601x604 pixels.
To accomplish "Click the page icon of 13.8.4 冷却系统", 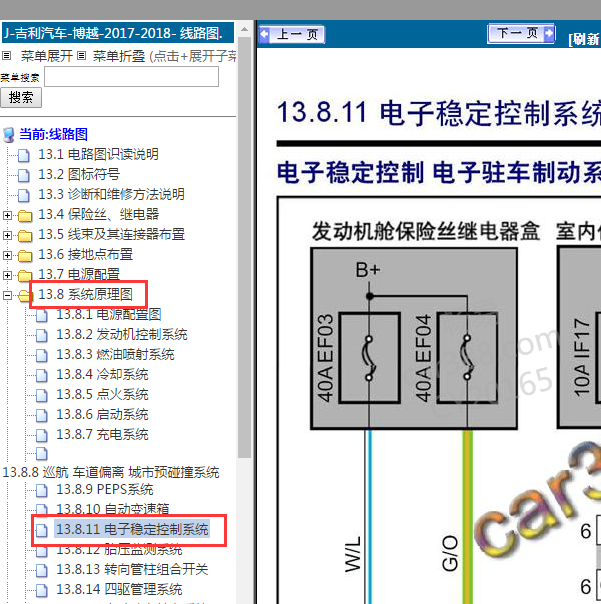I will [x=42, y=376].
